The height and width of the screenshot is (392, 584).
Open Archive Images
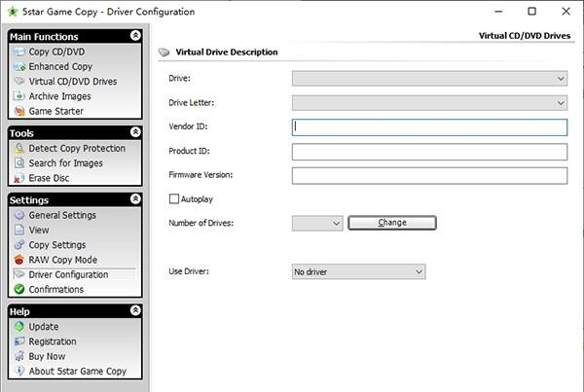click(x=60, y=96)
